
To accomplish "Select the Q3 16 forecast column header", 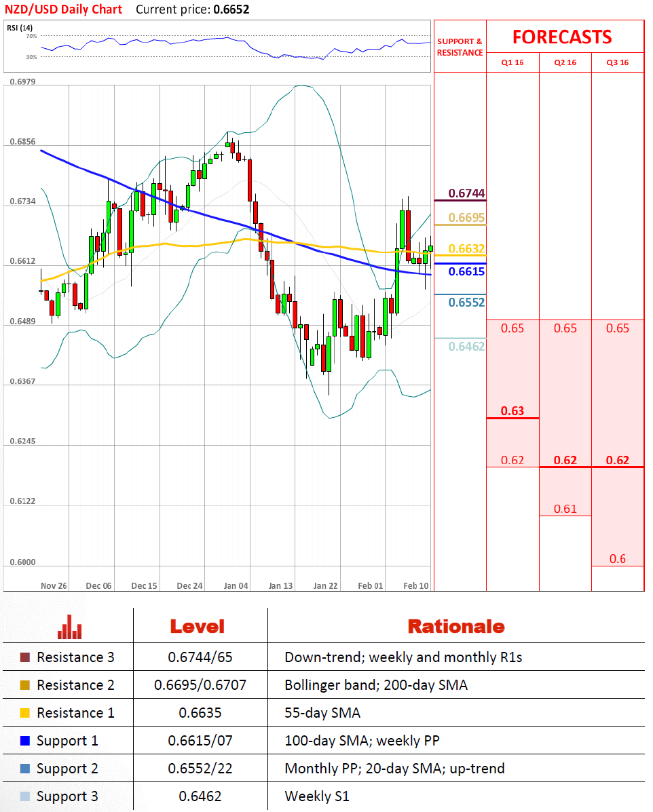I will 617,62.
